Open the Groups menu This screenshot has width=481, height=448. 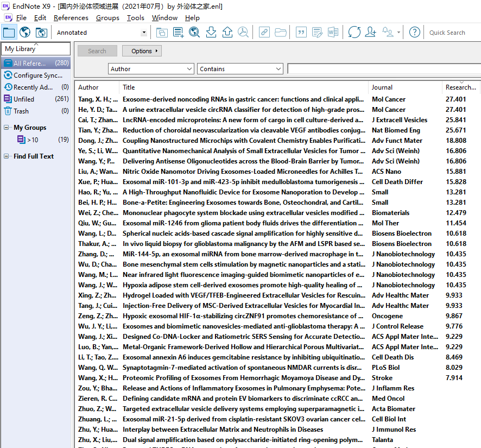tap(107, 18)
